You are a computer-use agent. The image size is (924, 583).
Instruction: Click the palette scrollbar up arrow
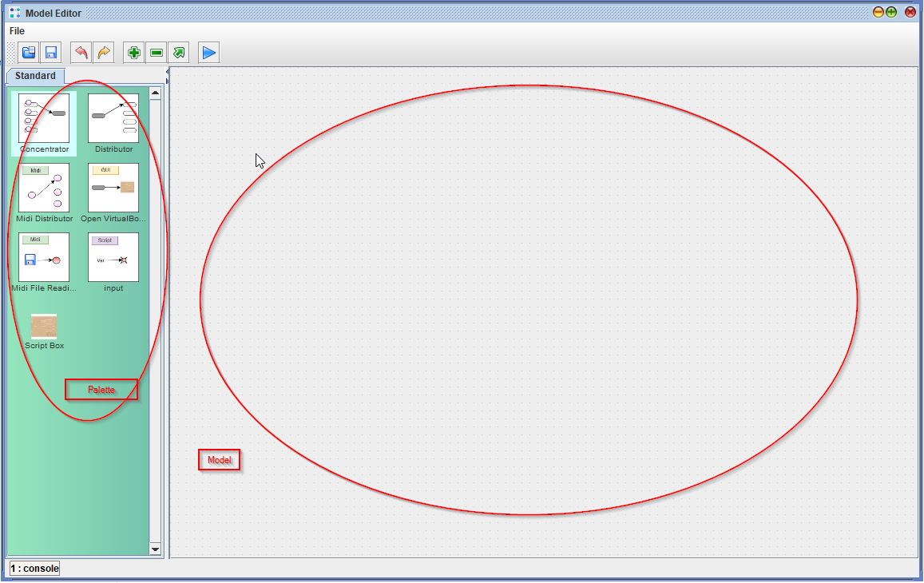155,93
